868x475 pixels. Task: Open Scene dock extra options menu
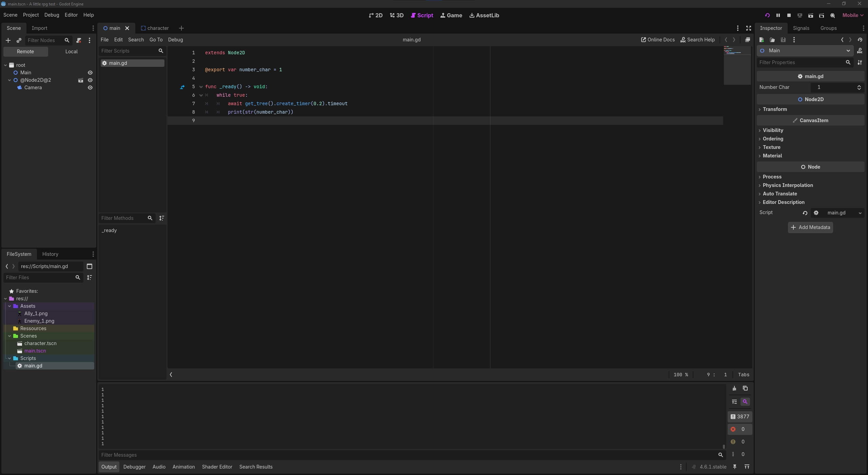[90, 40]
